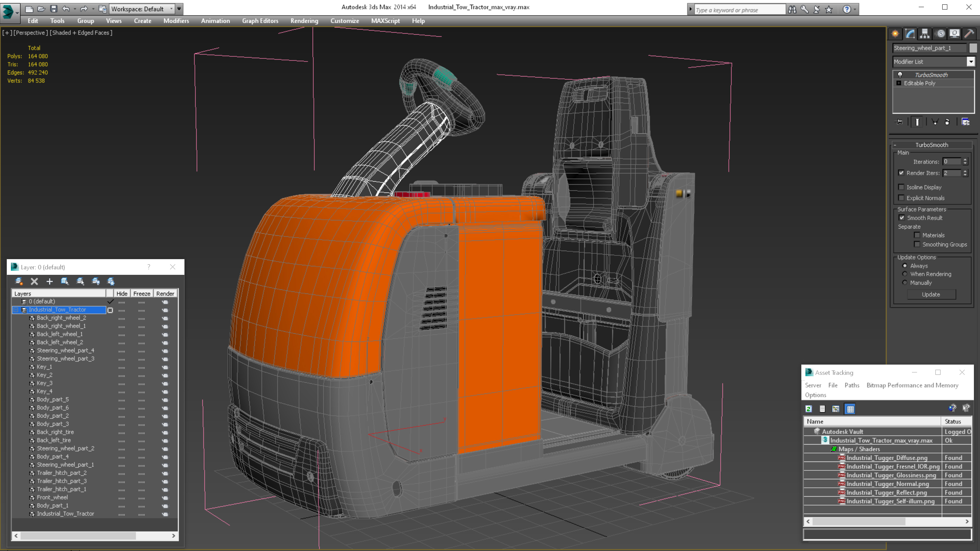Enable Explicit Normals checkbox
The width and height of the screenshot is (980, 551).
[901, 197]
